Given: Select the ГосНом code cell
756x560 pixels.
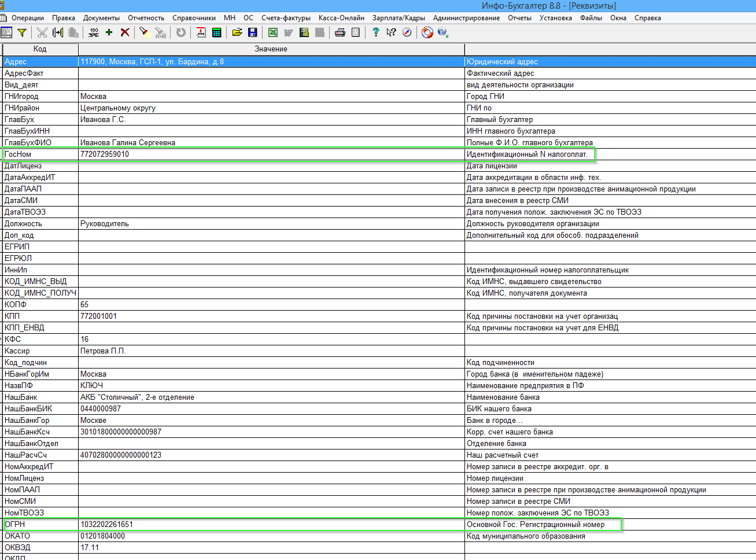Looking at the screenshot, I should click(x=40, y=154).
